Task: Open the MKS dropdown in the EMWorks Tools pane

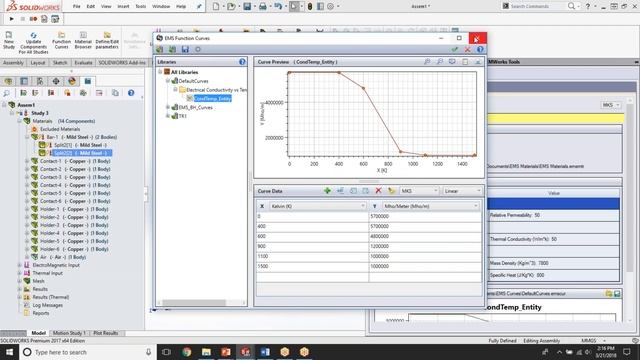Action: coord(611,105)
